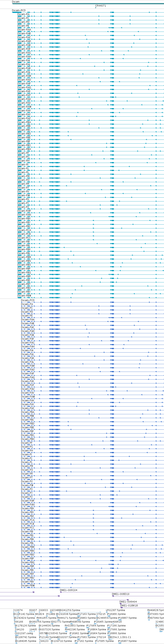Click the Dscam-RAQ transcript label
The width and height of the screenshot is (164, 644).
click(x=24, y=88)
